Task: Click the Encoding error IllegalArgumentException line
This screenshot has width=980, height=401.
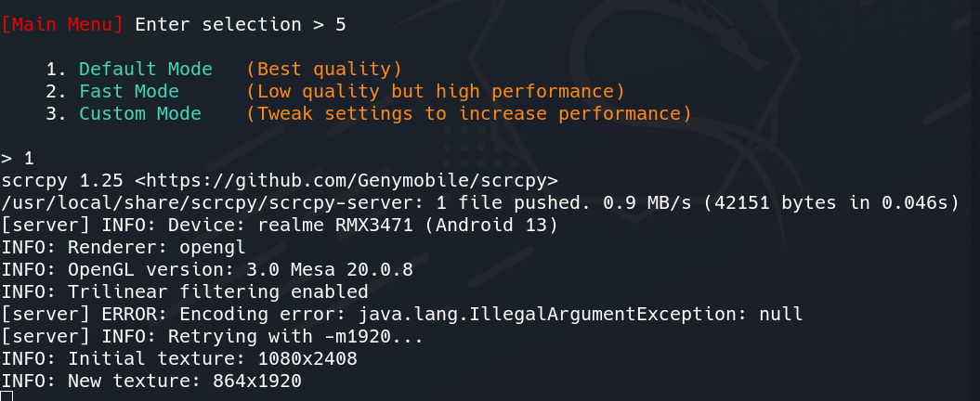Action: [x=402, y=314]
